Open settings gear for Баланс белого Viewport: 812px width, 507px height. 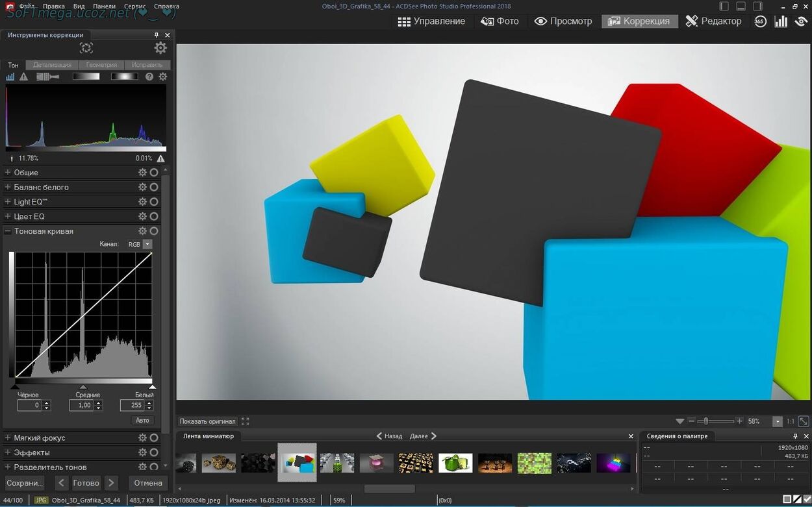point(142,187)
